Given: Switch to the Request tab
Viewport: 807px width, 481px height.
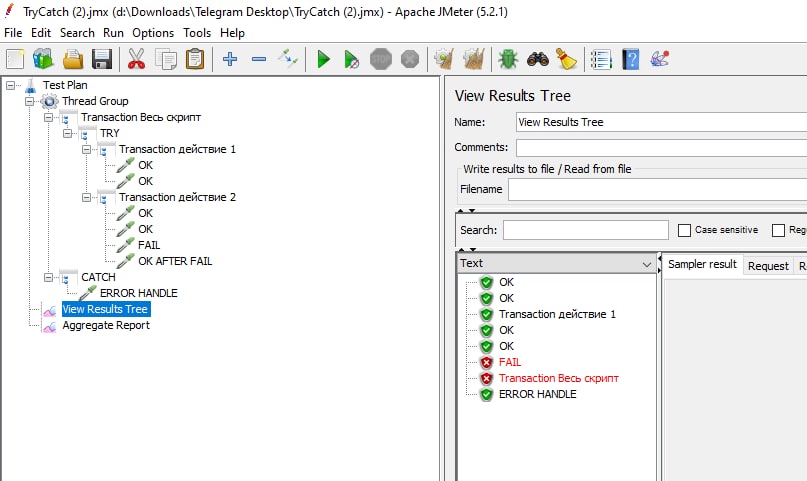Looking at the screenshot, I should coord(768,266).
